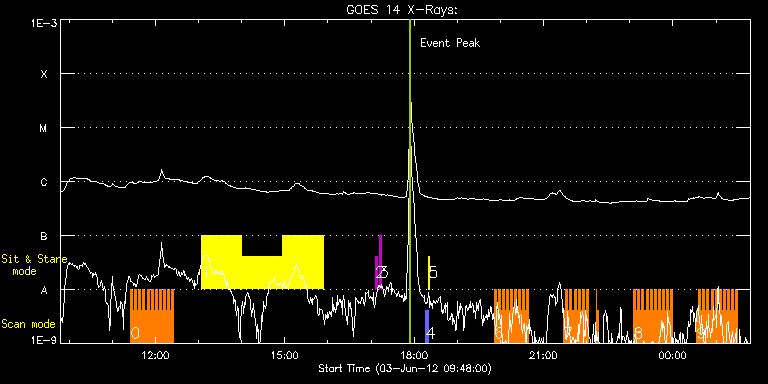Click the orange scan block labeled 7

pyautogui.click(x=576, y=316)
